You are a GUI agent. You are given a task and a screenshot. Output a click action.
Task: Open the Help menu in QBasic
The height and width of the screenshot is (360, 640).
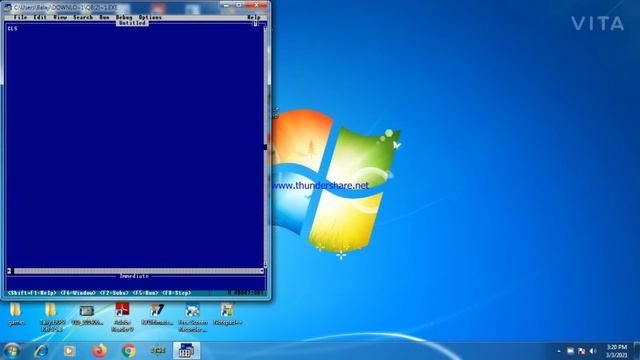click(253, 17)
